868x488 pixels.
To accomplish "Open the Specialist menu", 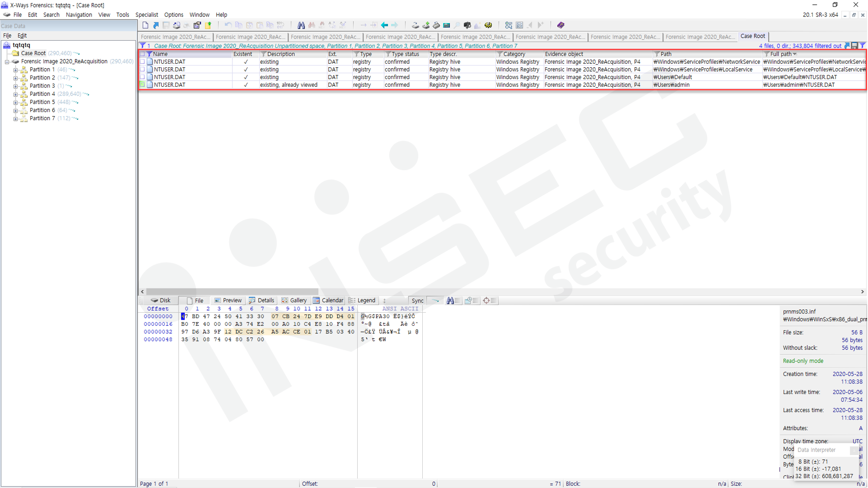I will (147, 15).
